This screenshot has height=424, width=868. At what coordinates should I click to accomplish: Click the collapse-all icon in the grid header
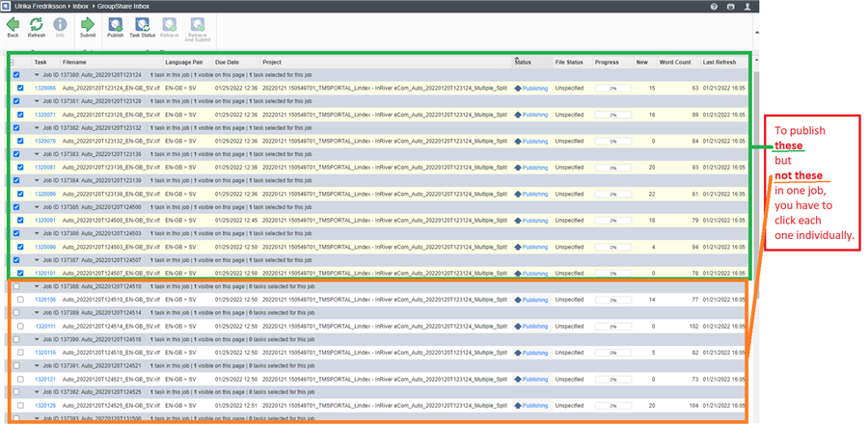coord(12,63)
